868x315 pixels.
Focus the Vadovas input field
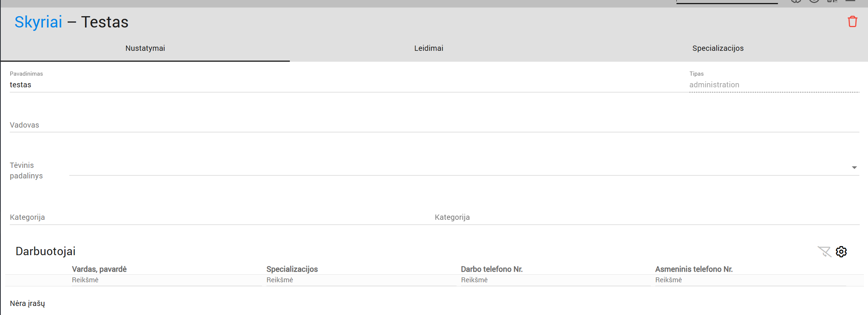(433, 125)
